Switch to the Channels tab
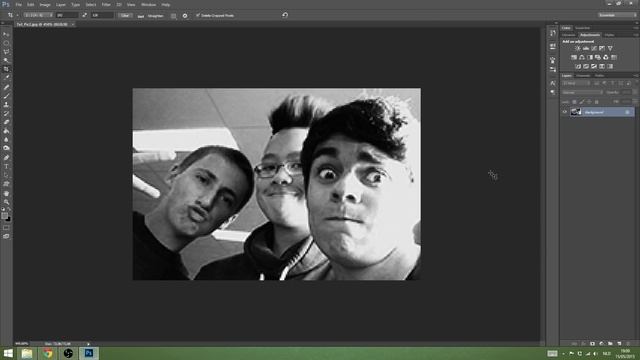The image size is (640, 360). click(x=583, y=76)
